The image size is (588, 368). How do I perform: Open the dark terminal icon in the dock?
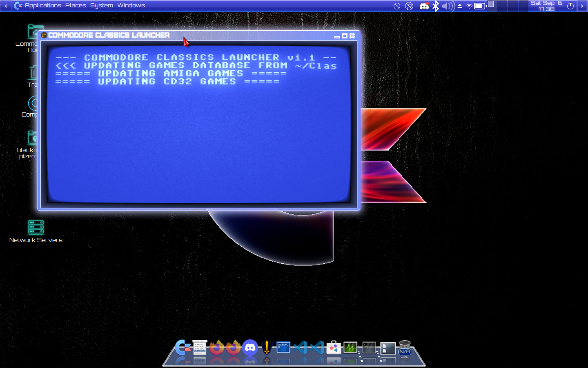pyautogui.click(x=369, y=348)
